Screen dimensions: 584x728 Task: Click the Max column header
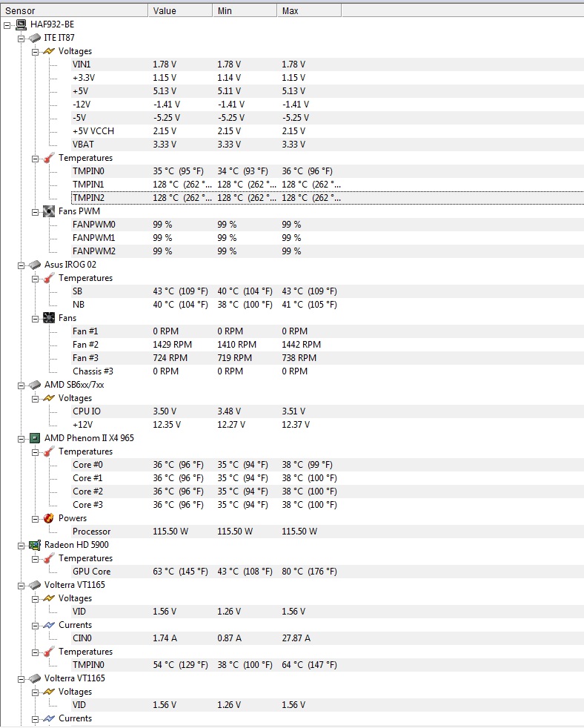(309, 10)
